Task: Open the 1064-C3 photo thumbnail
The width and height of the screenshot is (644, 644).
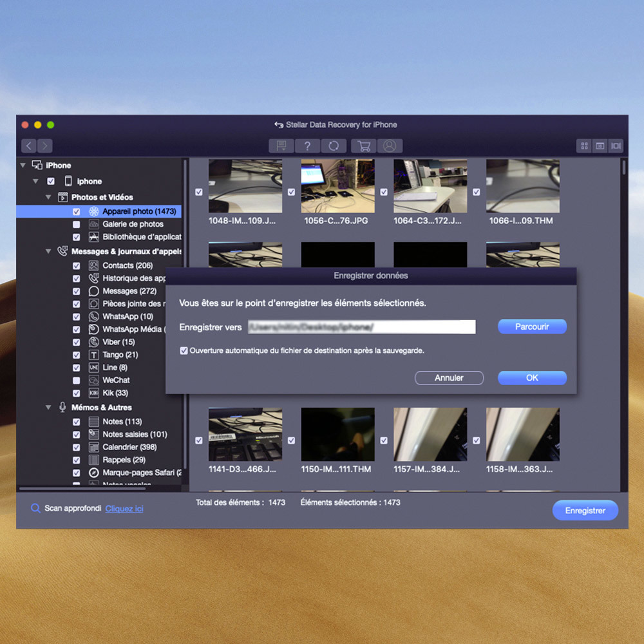Action: pyautogui.click(x=430, y=186)
